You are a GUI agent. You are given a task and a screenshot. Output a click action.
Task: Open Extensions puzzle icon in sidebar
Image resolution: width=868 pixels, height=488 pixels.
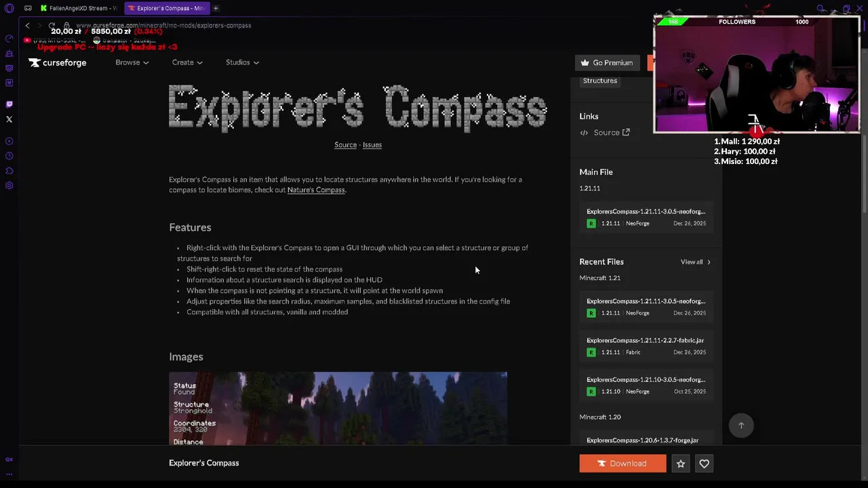9,171
